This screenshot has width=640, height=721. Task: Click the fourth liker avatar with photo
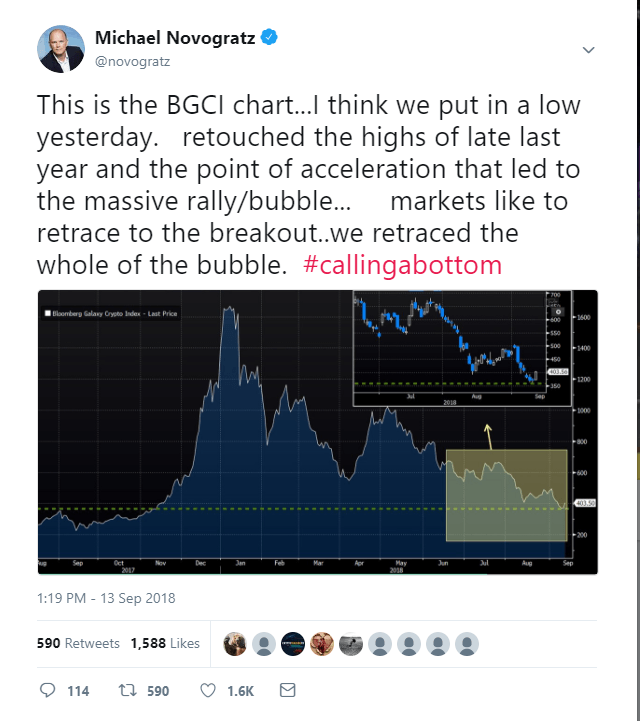(x=320, y=643)
